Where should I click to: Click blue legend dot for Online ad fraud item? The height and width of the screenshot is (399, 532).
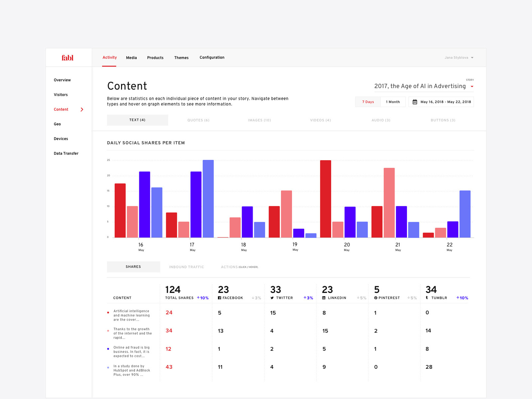click(x=108, y=349)
